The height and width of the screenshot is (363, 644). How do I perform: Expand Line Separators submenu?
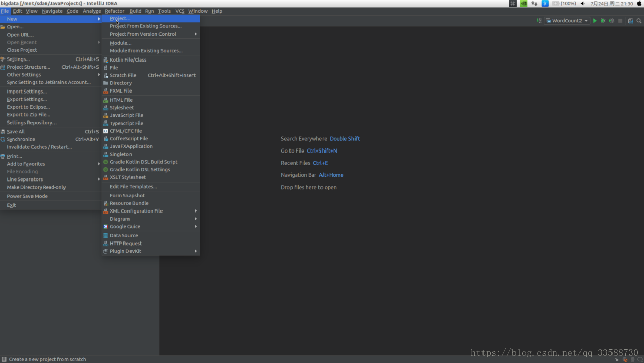pyautogui.click(x=51, y=179)
